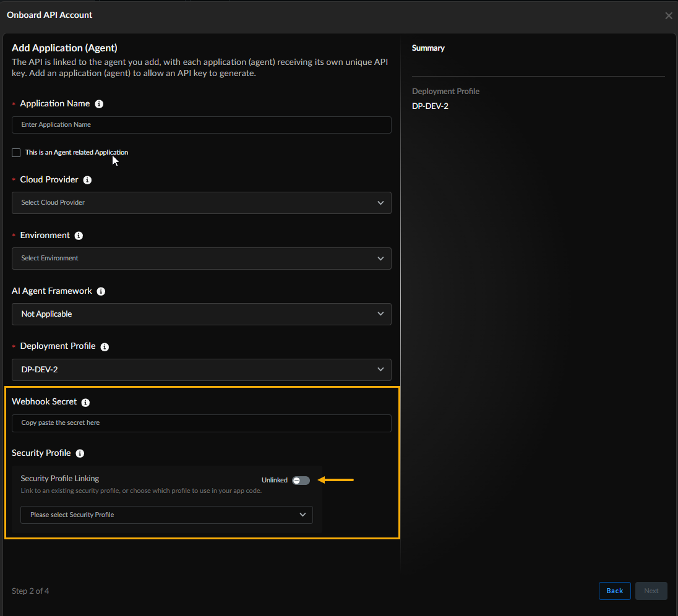Screen dimensions: 678x616
Task: Open the DP-DEV-2 Deployment Profile dropdown
Action: [202, 370]
